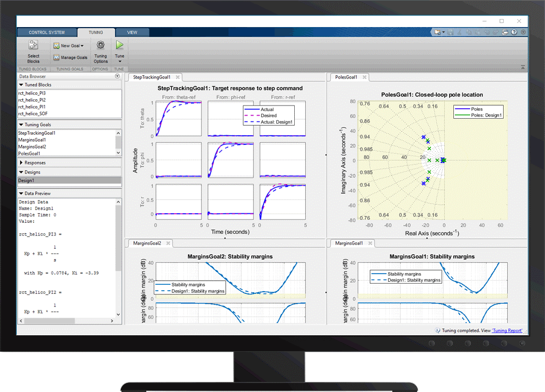The height and width of the screenshot is (392, 545).
Task: Collapse the toolstrip using the corner icon
Action: pyautogui.click(x=523, y=68)
